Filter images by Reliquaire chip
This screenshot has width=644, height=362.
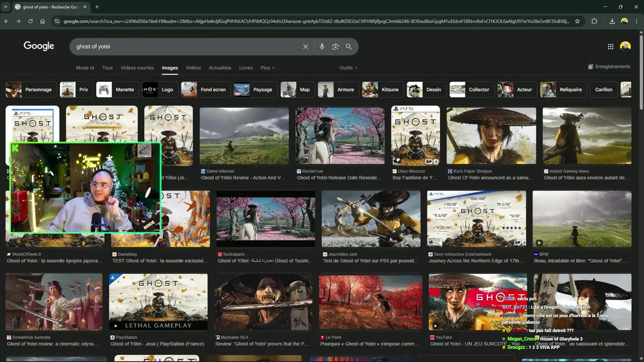click(563, 89)
